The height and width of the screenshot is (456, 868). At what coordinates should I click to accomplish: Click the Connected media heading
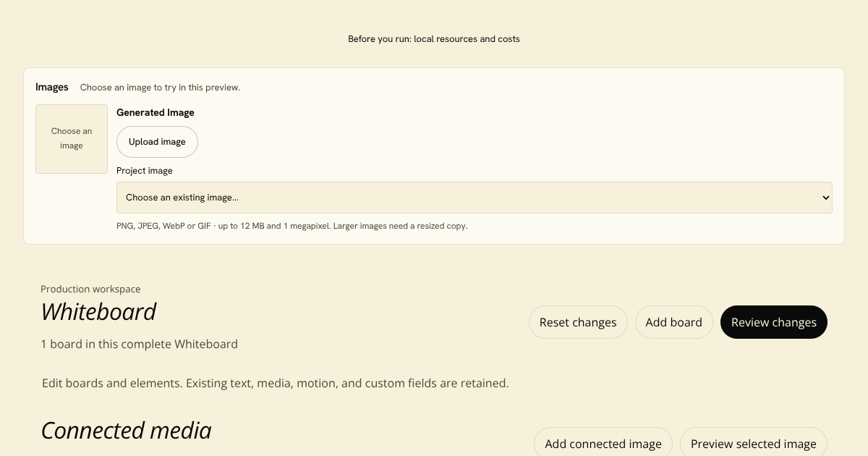pyautogui.click(x=126, y=431)
